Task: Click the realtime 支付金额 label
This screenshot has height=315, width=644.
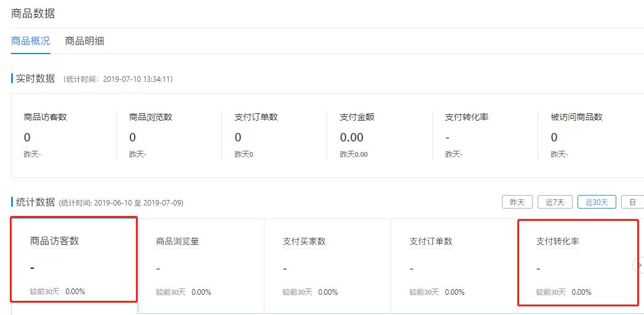Action: (x=357, y=117)
